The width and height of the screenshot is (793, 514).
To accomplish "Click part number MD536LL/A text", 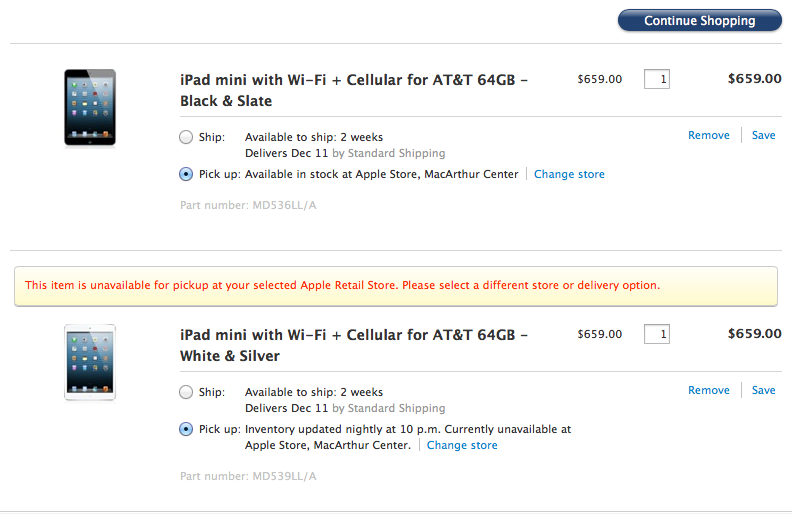I will 248,205.
